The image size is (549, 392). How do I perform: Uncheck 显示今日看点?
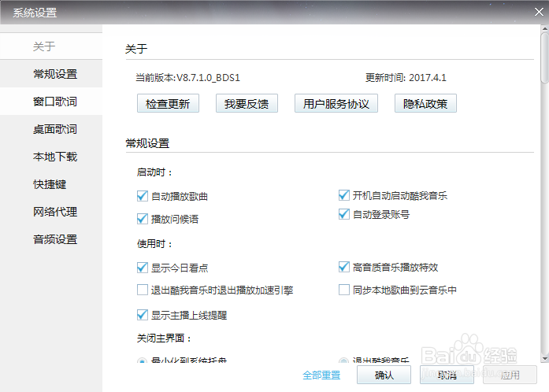tap(142, 268)
